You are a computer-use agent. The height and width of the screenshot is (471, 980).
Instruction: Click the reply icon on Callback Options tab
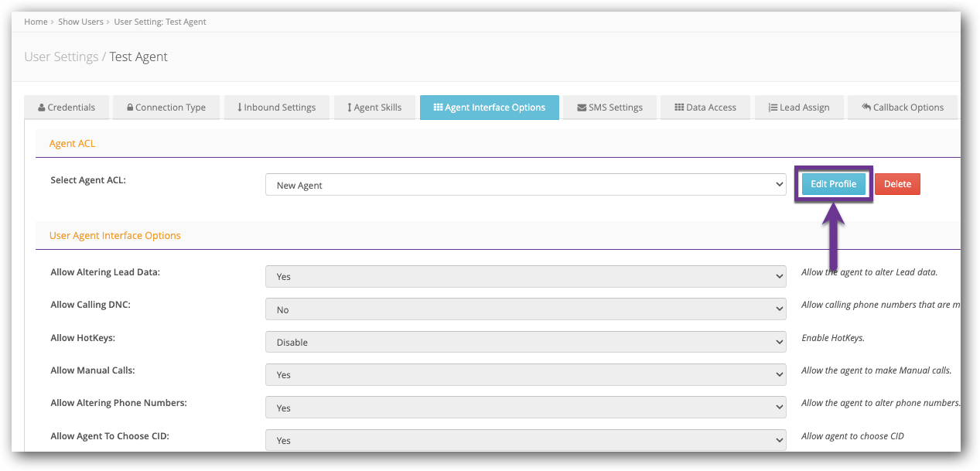866,107
